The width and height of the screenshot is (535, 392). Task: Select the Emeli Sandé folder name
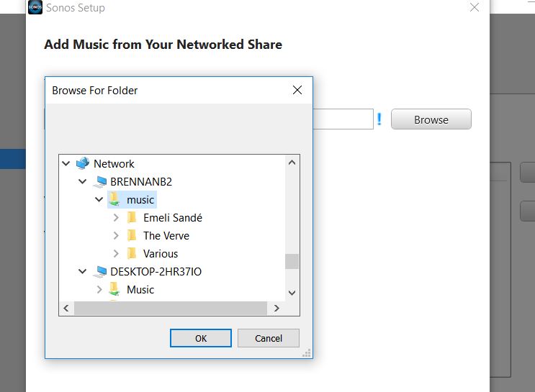click(173, 218)
